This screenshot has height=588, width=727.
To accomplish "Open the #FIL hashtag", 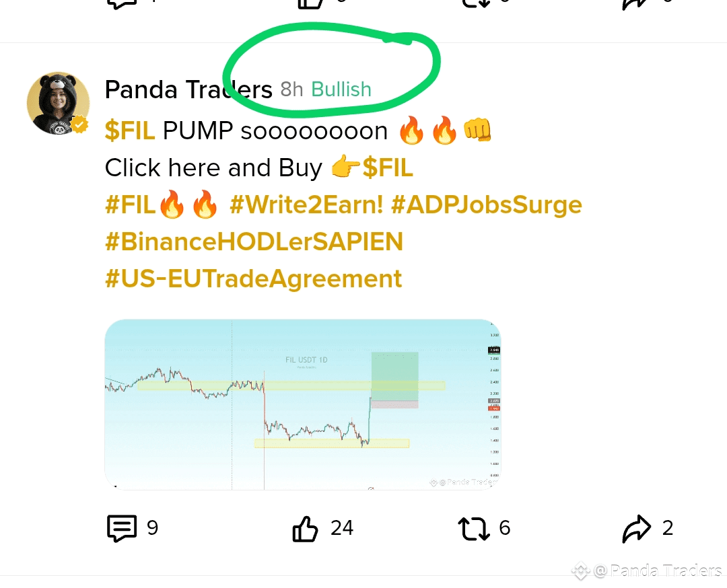I will (131, 205).
